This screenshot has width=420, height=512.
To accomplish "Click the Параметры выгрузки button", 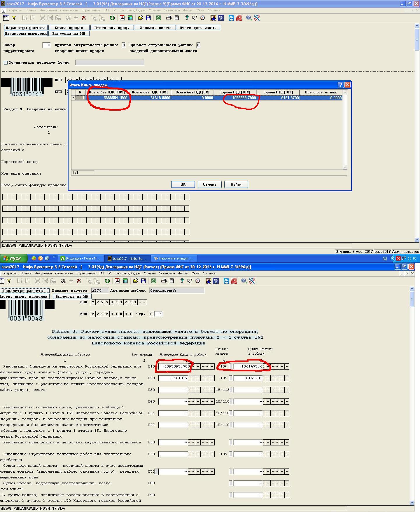I will coord(26,34).
